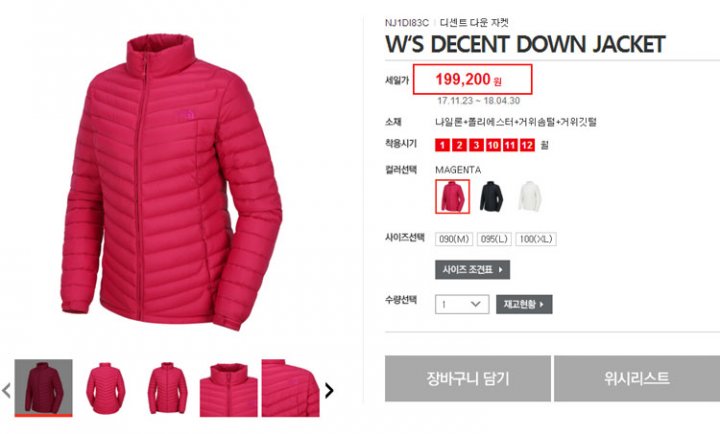Select the shoulder logo close-up thumbnail
The image size is (720, 434).
(291, 388)
